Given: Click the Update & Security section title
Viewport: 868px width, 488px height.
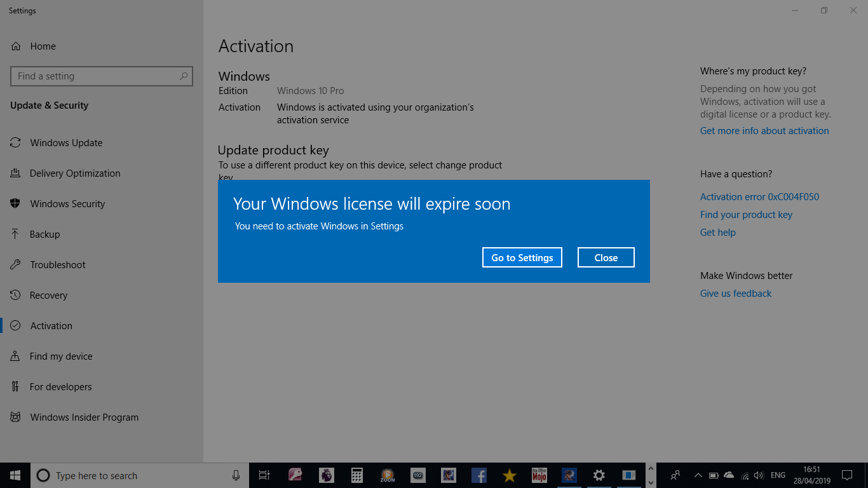Looking at the screenshot, I should coord(50,105).
